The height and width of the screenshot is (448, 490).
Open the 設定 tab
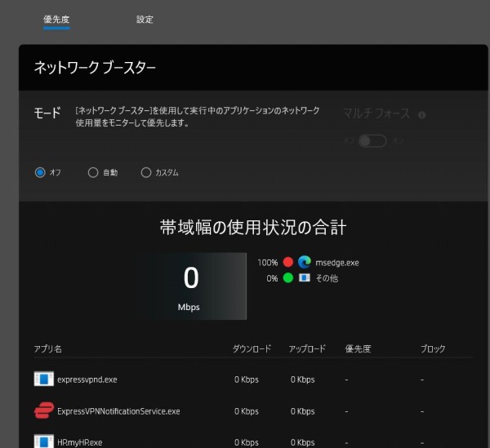click(x=145, y=19)
